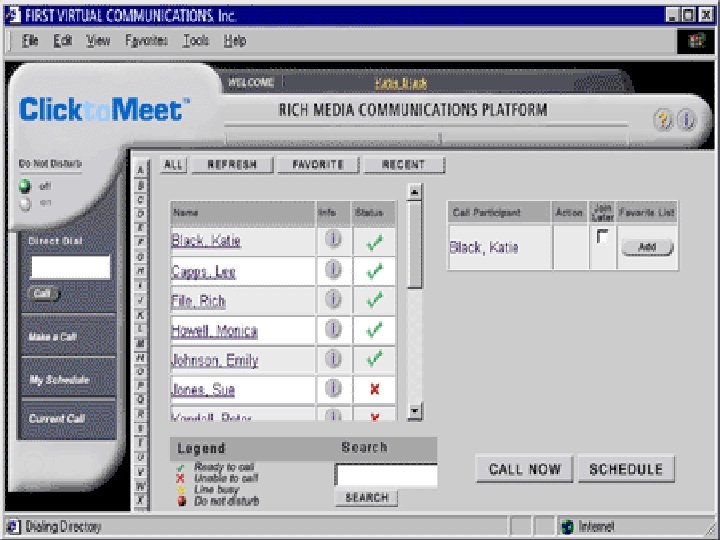720x540 pixels.
Task: Filter directory by letter A
Action: 141,170
